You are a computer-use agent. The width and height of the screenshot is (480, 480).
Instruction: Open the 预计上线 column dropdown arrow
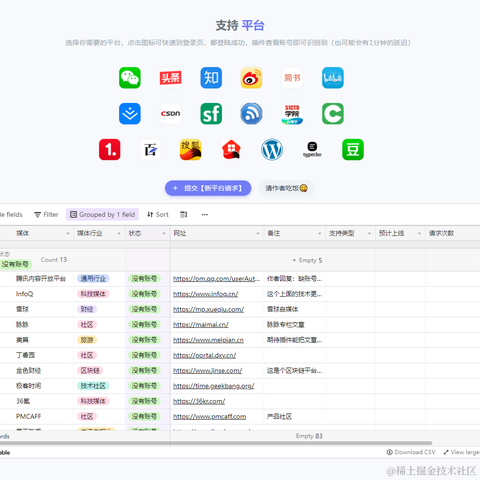tap(419, 233)
